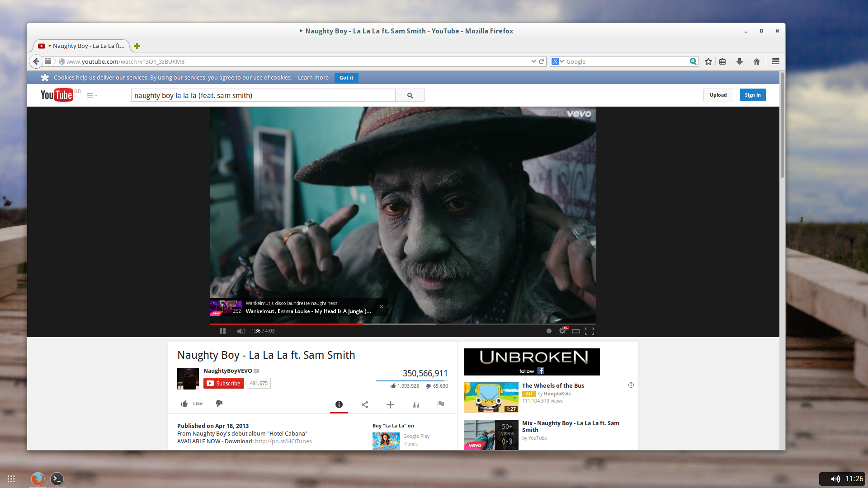Click the Sign in button
Viewport: 868px width, 488px height.
pyautogui.click(x=753, y=95)
